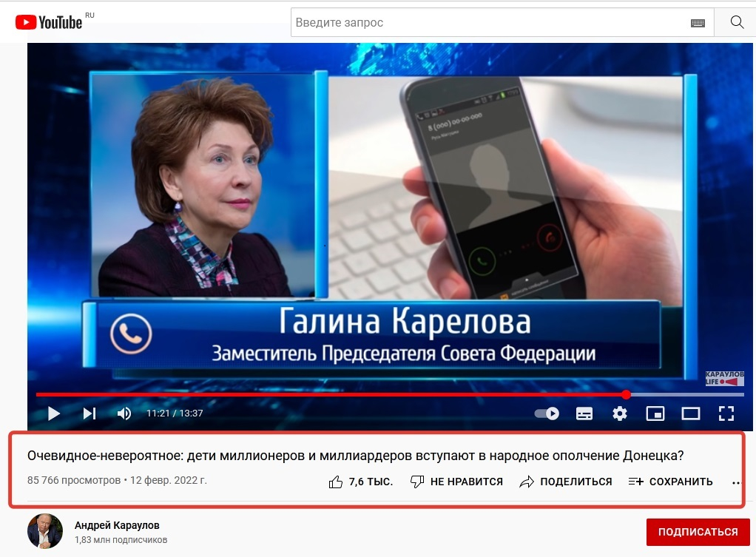Like the video with 7,6 тыс.
The height and width of the screenshot is (557, 756).
[361, 482]
